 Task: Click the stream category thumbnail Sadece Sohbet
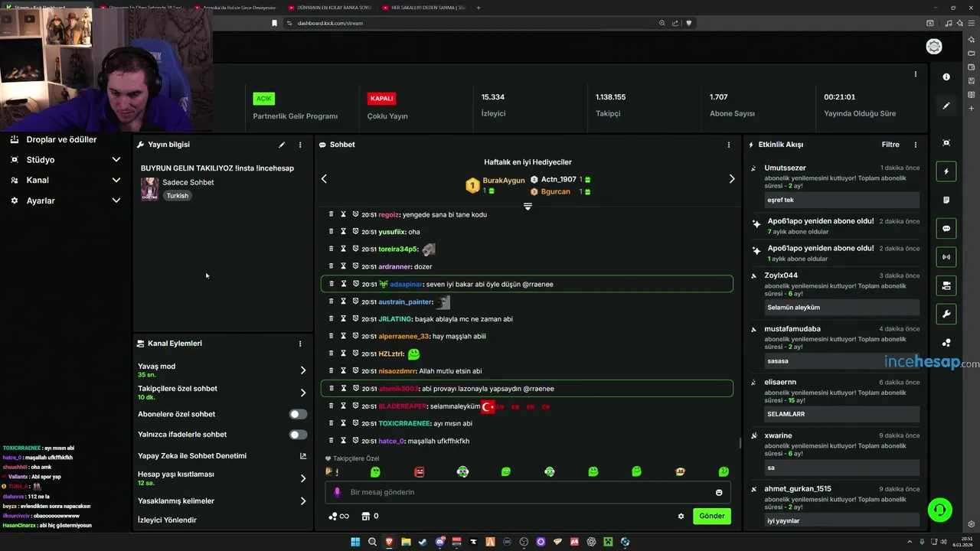click(149, 188)
